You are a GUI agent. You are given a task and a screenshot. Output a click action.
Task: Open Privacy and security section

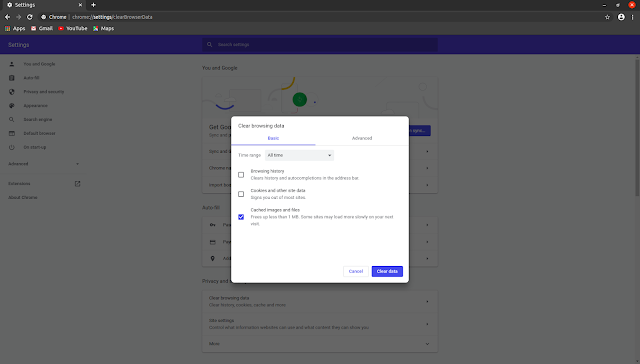pyautogui.click(x=44, y=92)
